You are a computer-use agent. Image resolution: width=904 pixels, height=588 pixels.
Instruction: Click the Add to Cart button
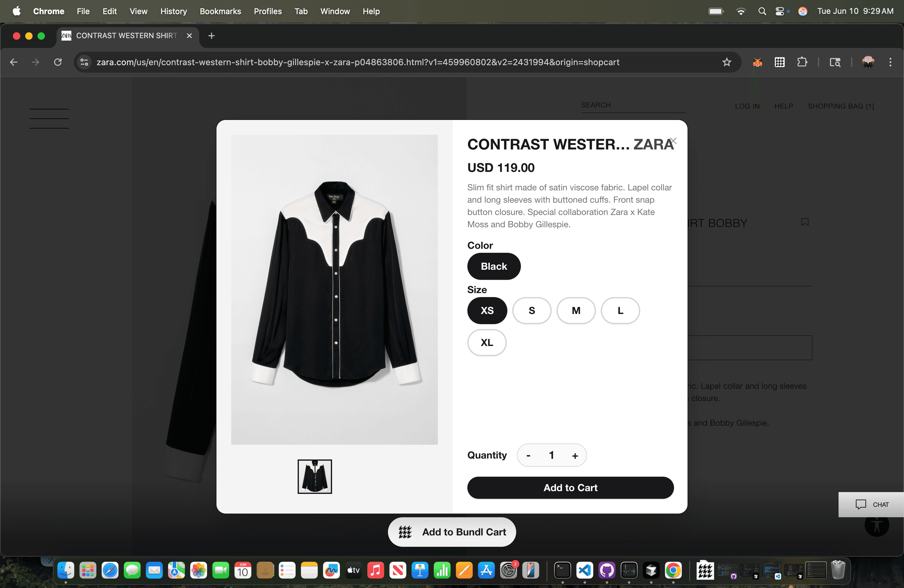[570, 488]
